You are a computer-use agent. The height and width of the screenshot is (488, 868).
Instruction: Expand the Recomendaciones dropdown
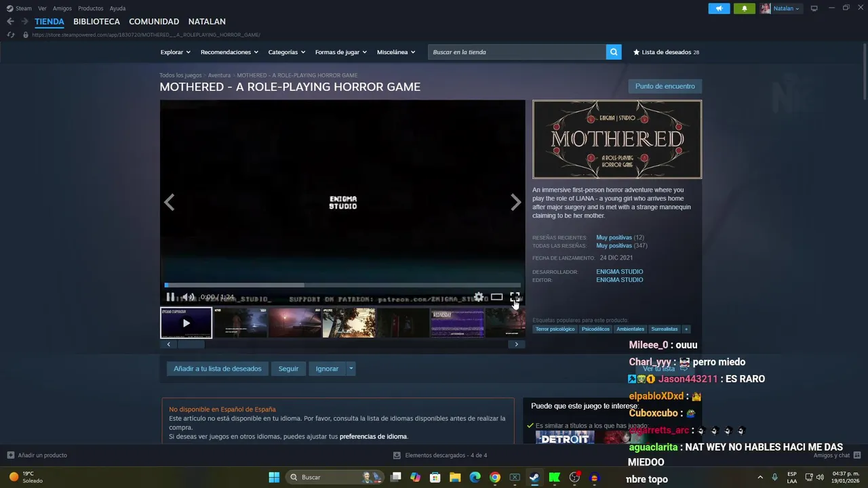tap(229, 52)
